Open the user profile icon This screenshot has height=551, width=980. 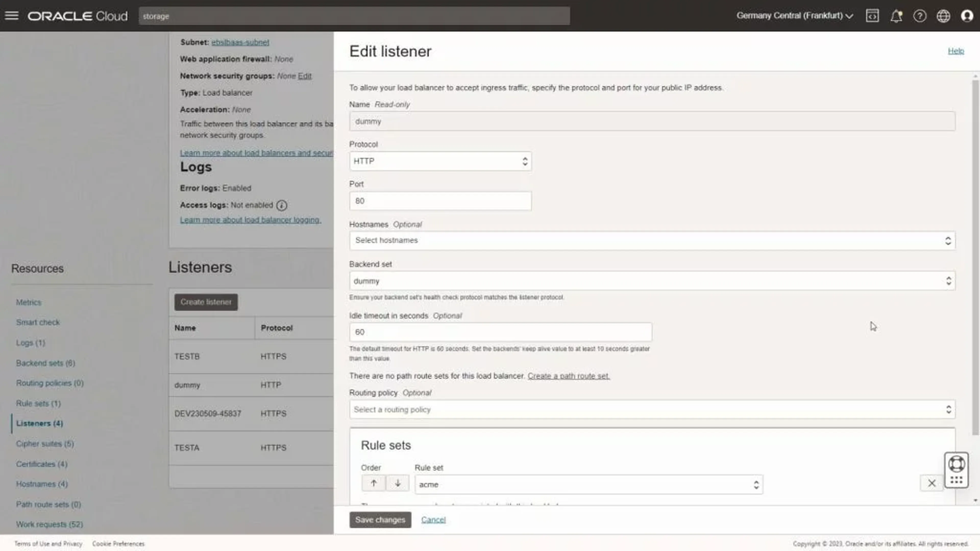click(967, 16)
